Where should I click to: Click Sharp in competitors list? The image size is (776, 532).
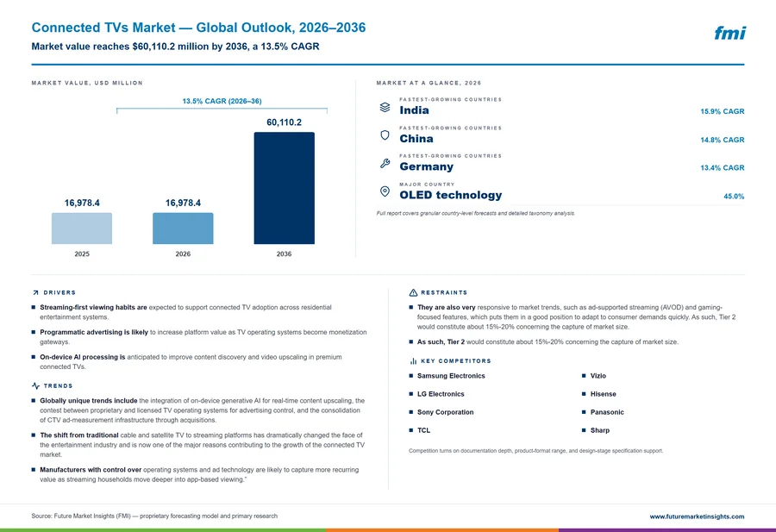600,430
